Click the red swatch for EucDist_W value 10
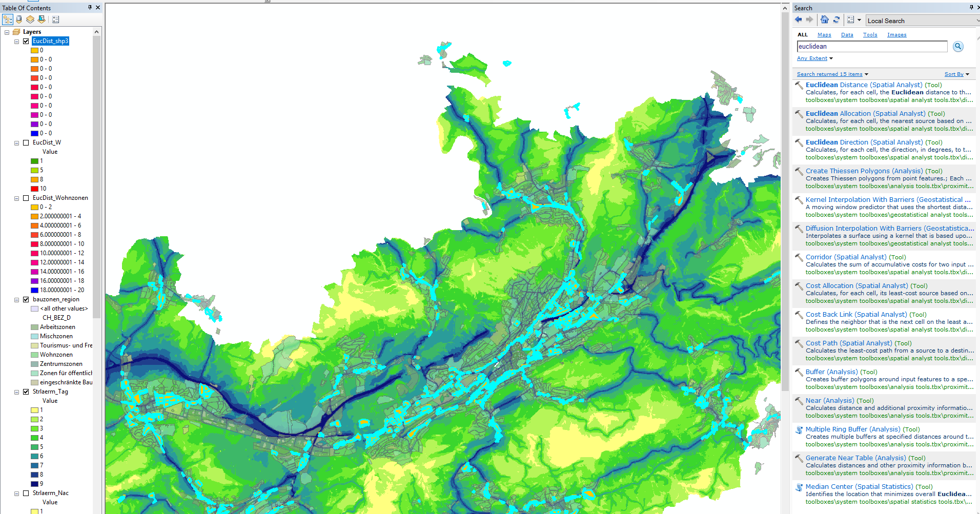The width and height of the screenshot is (980, 514). pos(34,189)
